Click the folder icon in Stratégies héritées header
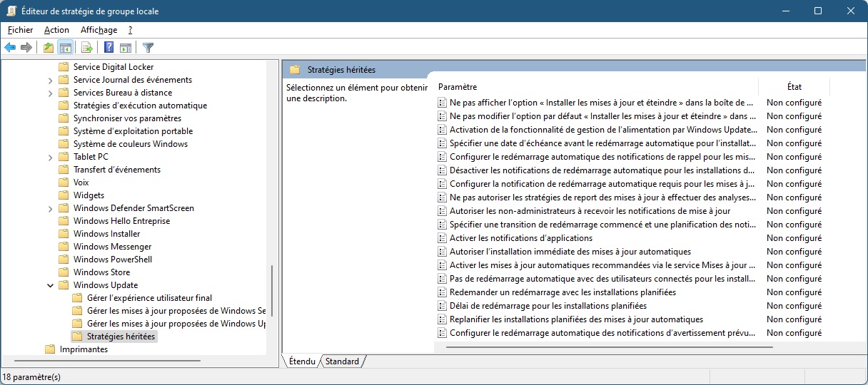Screen dimensions: 868x385 point(295,70)
